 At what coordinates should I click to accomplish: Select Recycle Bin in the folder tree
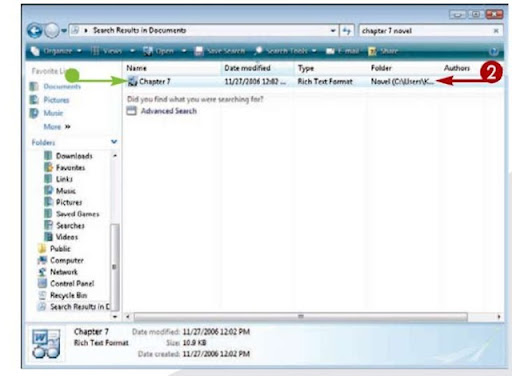click(68, 295)
